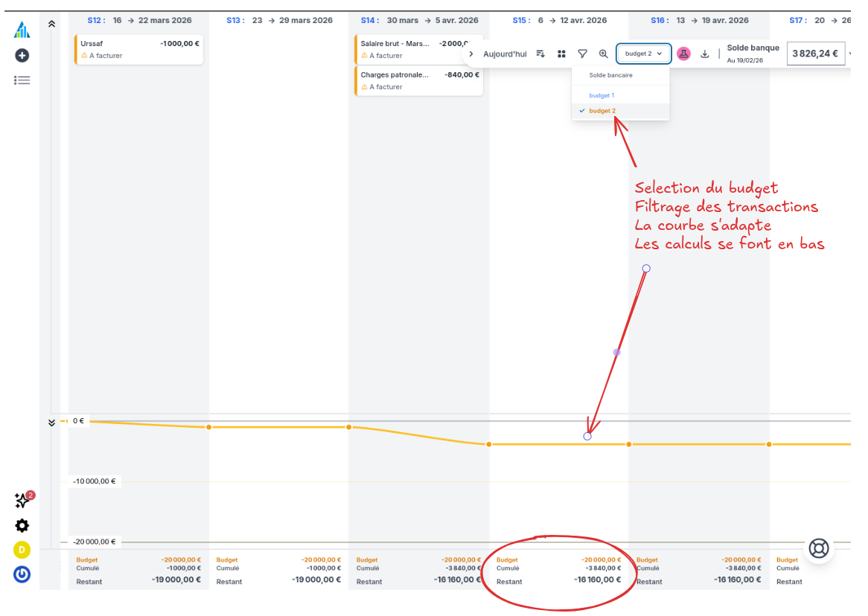Image resolution: width=868 pixels, height=616 pixels.
Task: Open the budget 2 dropdown selector
Action: (644, 54)
